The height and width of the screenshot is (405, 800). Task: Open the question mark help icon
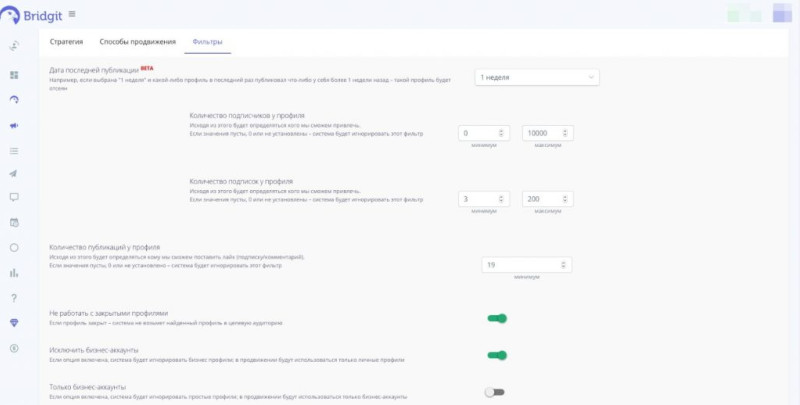[14, 298]
